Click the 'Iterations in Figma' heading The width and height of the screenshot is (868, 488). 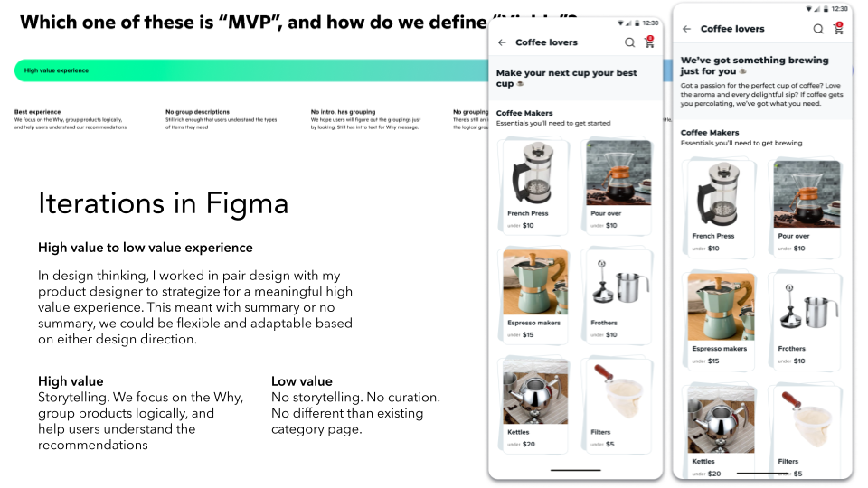click(x=164, y=203)
